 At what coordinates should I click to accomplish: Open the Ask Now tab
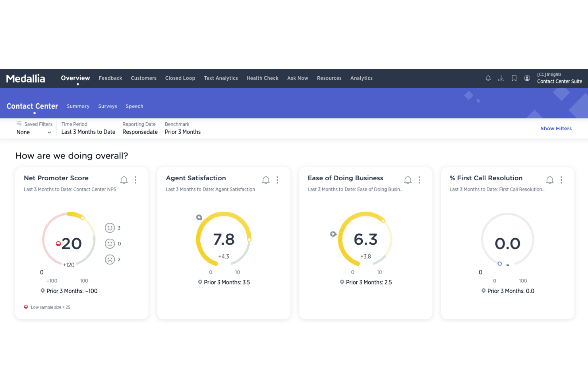[x=298, y=78]
